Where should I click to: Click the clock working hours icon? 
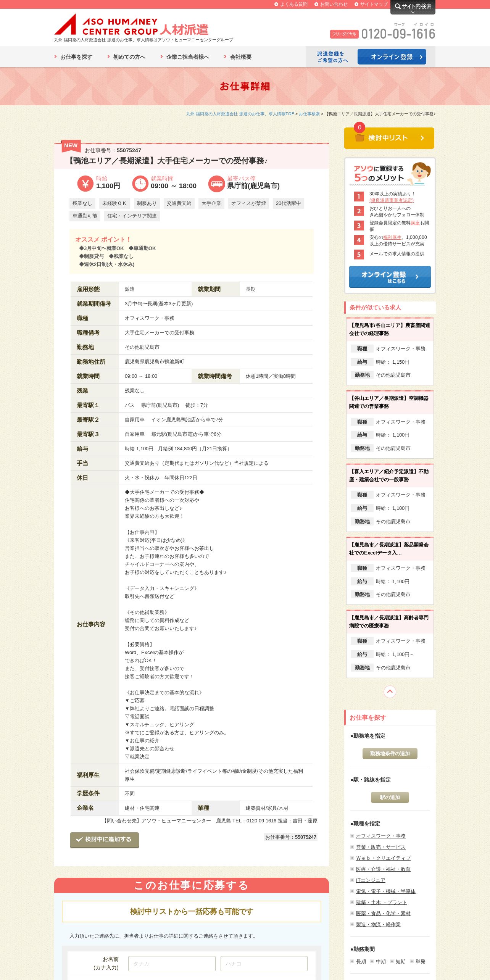pyautogui.click(x=140, y=184)
